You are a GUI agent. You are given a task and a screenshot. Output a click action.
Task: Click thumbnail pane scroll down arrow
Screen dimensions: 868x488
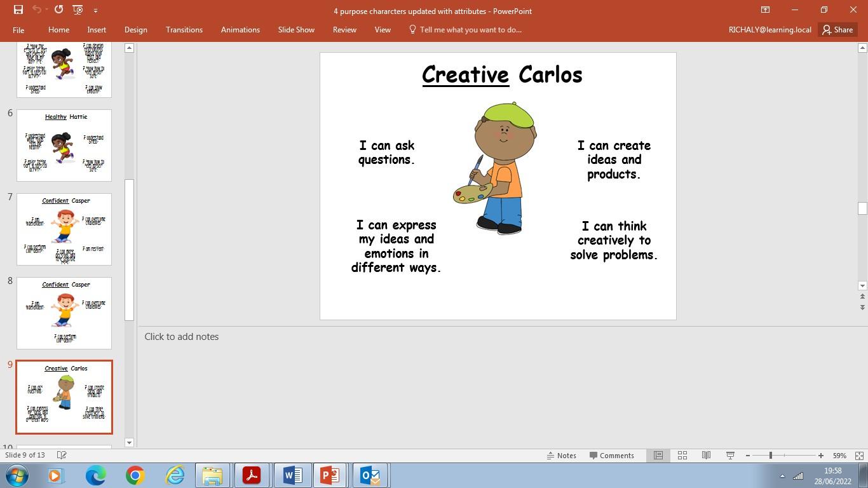(x=129, y=442)
